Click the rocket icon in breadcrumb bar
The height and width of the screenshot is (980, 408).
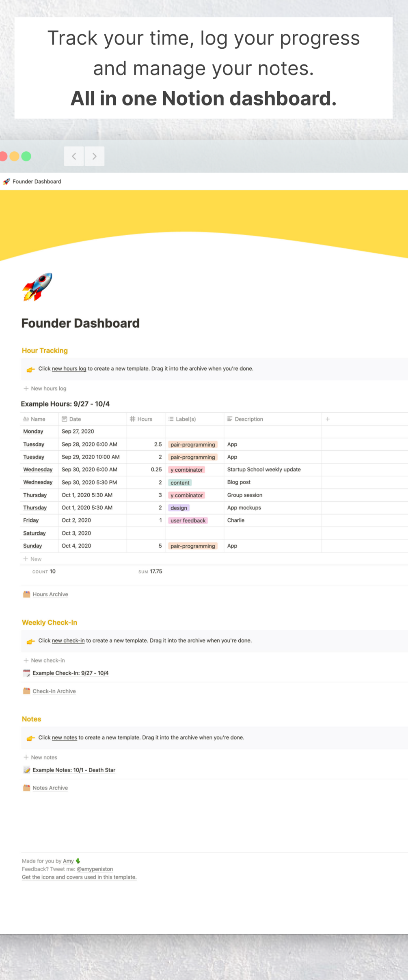coord(6,182)
